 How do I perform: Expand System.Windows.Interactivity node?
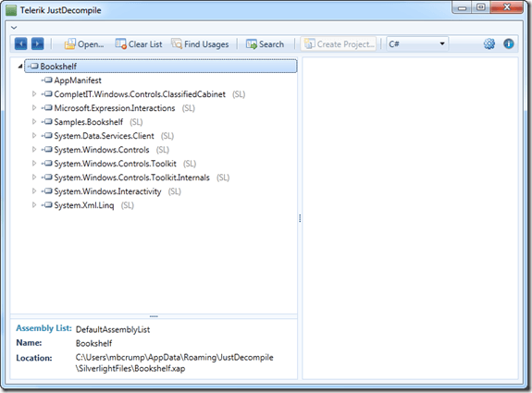click(x=34, y=191)
